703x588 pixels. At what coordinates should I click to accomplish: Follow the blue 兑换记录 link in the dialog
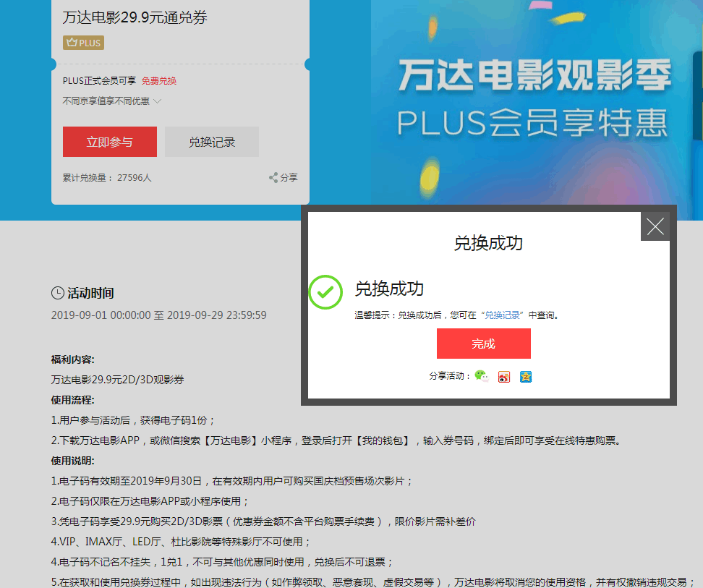coord(502,315)
